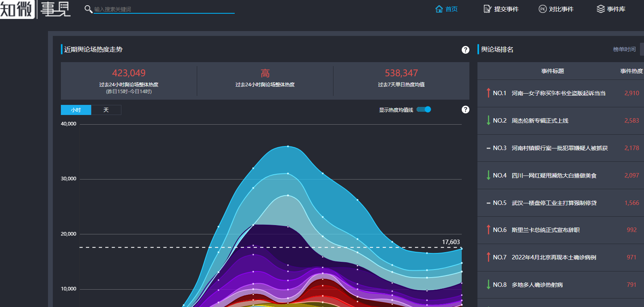
Task: Open event 2022年4月北京再现本土确诊病例
Action: coord(554,257)
